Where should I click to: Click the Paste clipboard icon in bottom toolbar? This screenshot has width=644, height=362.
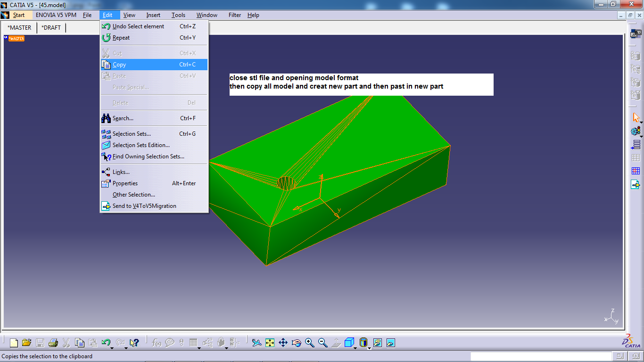click(x=93, y=343)
